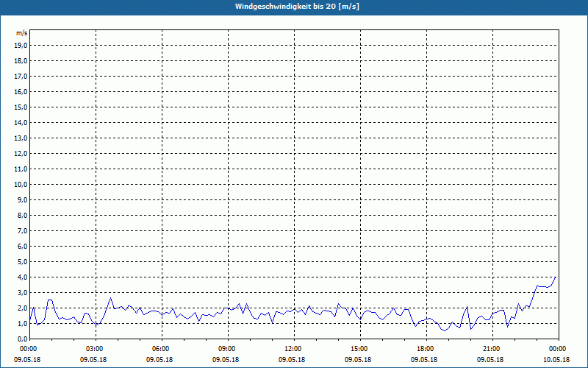Screen dimensions: 588x368
Task: Select the 3,0 y-axis label
Action: point(24,292)
